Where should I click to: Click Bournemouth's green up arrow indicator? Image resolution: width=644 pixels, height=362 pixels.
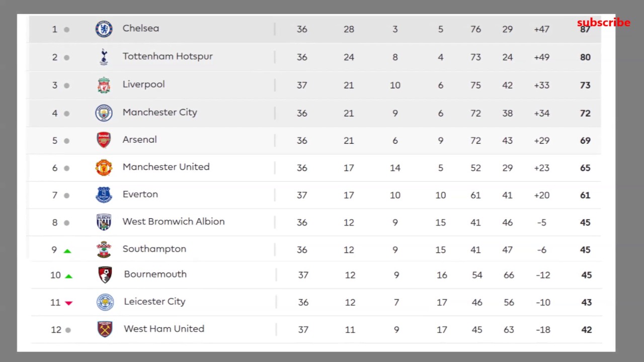coord(69,276)
